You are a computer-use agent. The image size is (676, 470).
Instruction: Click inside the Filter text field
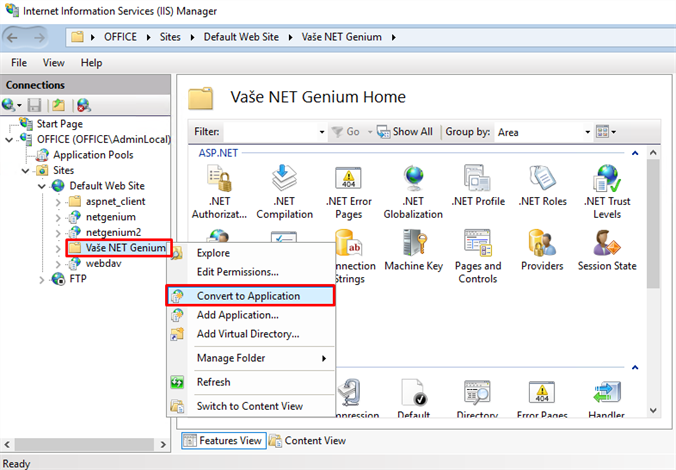(x=269, y=132)
